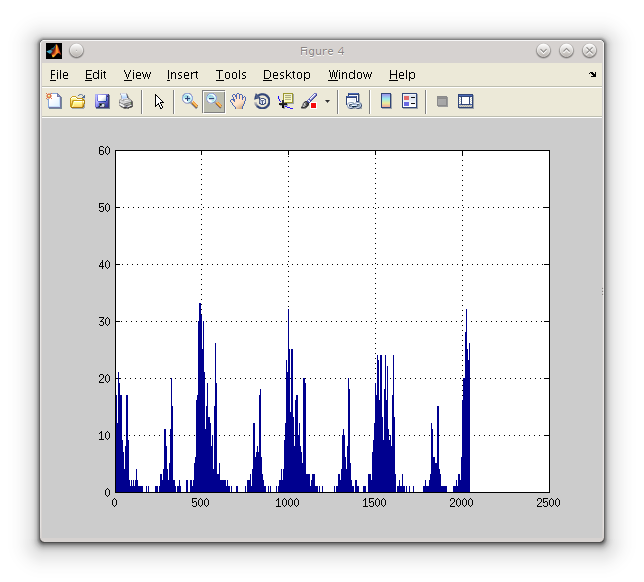Open the Desktop menu
This screenshot has width=644, height=582.
point(286,75)
